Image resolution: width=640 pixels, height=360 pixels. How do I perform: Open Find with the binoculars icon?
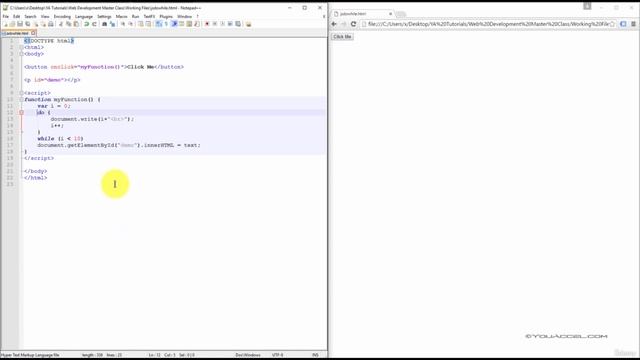click(104, 24)
